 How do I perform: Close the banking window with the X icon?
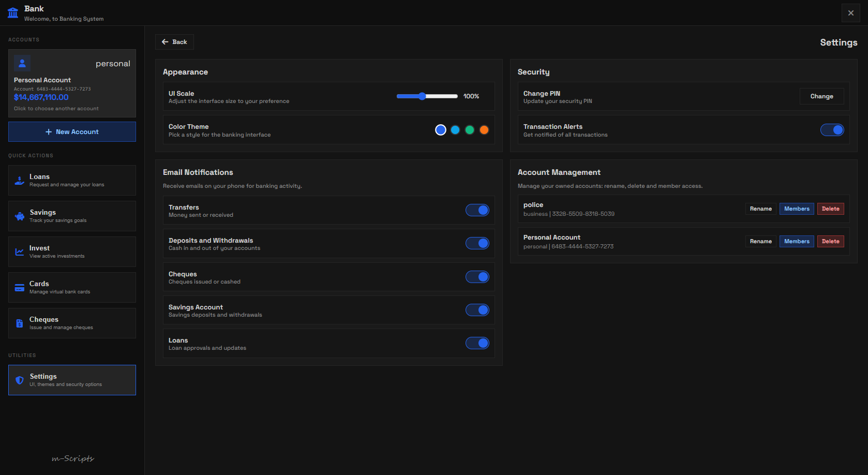point(851,13)
